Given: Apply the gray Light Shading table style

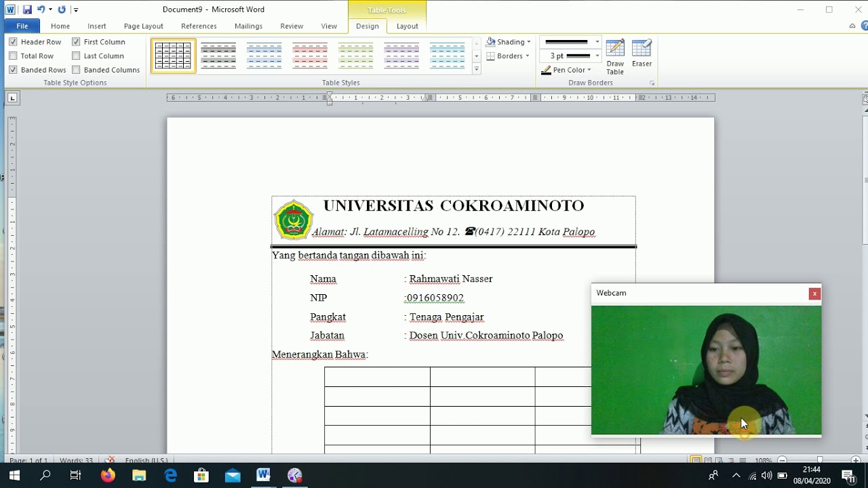Looking at the screenshot, I should click(x=218, y=56).
